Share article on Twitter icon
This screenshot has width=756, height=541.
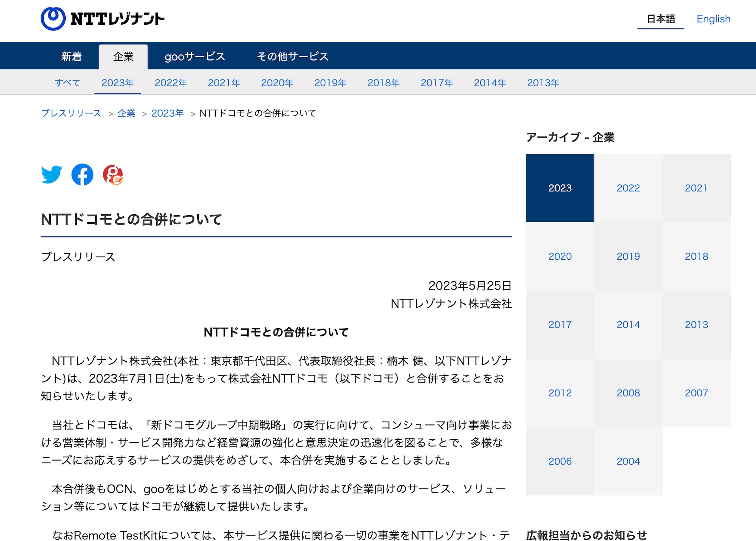pyautogui.click(x=52, y=174)
